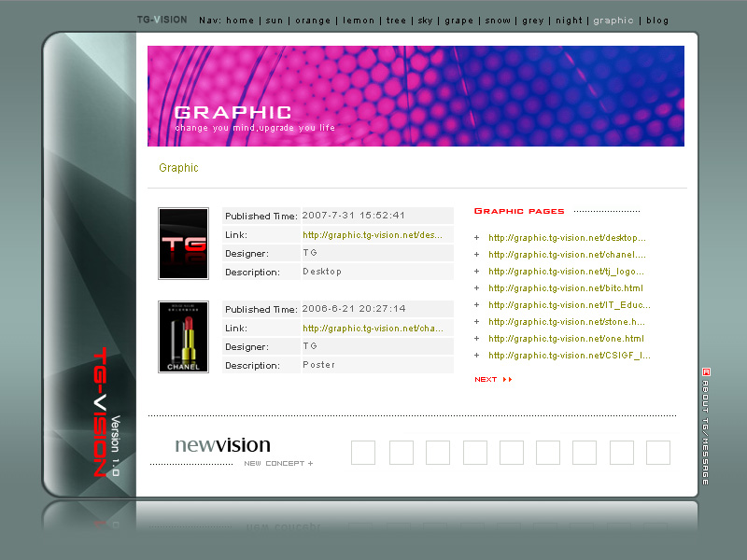Go to the grey nav item
Image resolution: width=747 pixels, height=560 pixels.
pyautogui.click(x=532, y=21)
